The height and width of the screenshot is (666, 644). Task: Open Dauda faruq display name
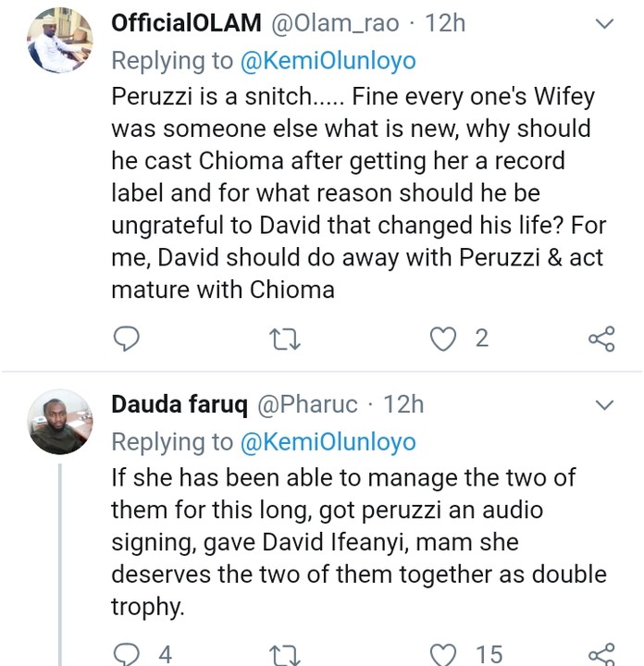[180, 404]
